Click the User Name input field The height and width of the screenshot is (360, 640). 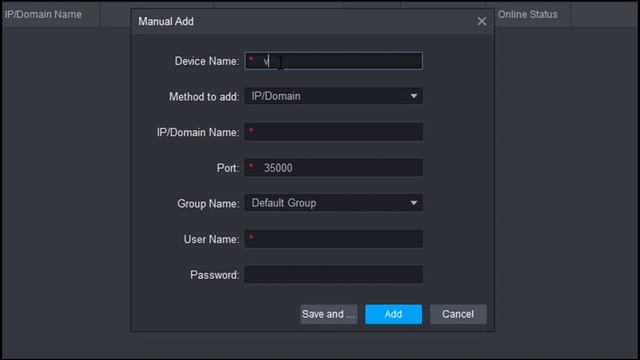point(333,239)
